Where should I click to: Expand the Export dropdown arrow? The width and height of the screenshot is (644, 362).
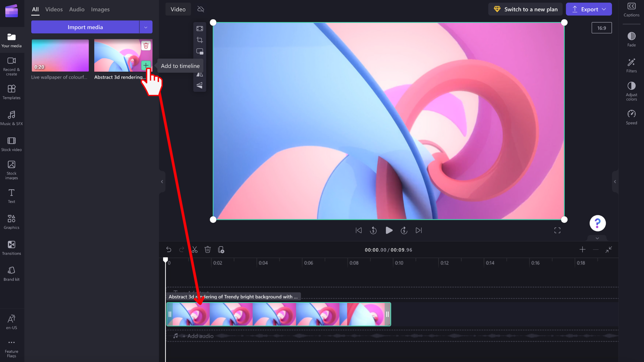click(604, 9)
